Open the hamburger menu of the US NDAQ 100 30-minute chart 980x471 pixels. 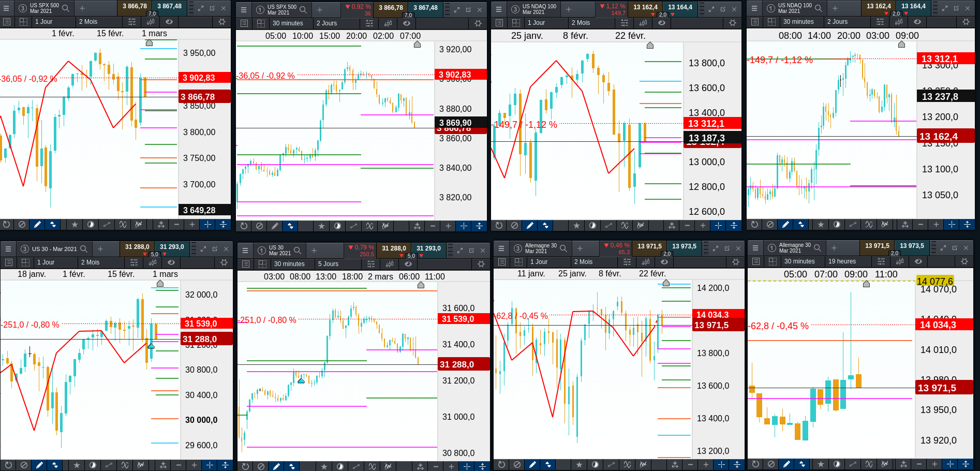coord(754,8)
